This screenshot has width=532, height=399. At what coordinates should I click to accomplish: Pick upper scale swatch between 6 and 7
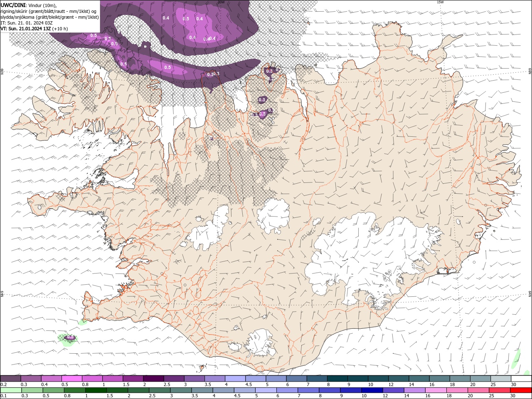click(296, 379)
